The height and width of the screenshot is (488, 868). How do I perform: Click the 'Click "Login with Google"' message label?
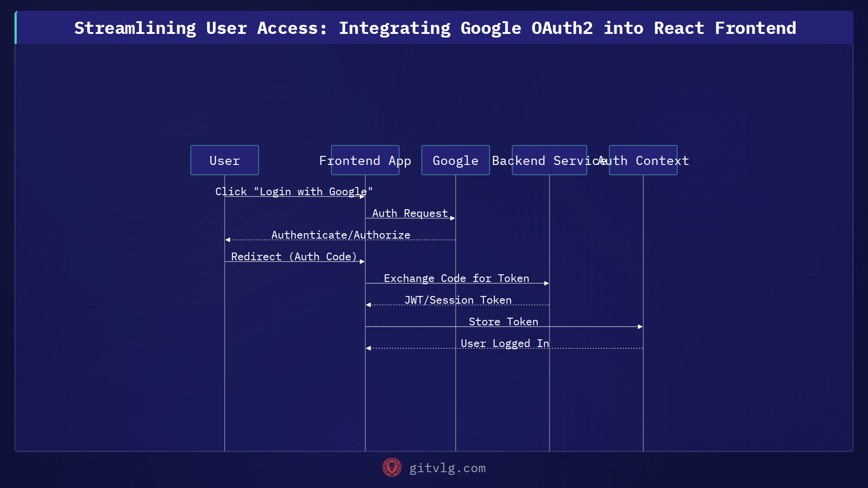[294, 192]
